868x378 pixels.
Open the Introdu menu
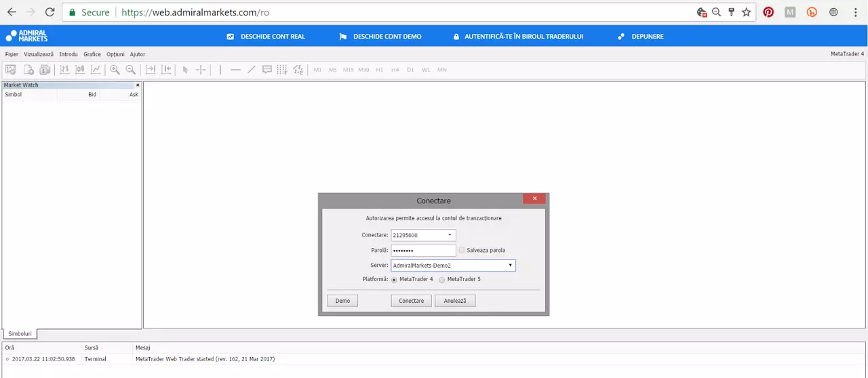68,54
